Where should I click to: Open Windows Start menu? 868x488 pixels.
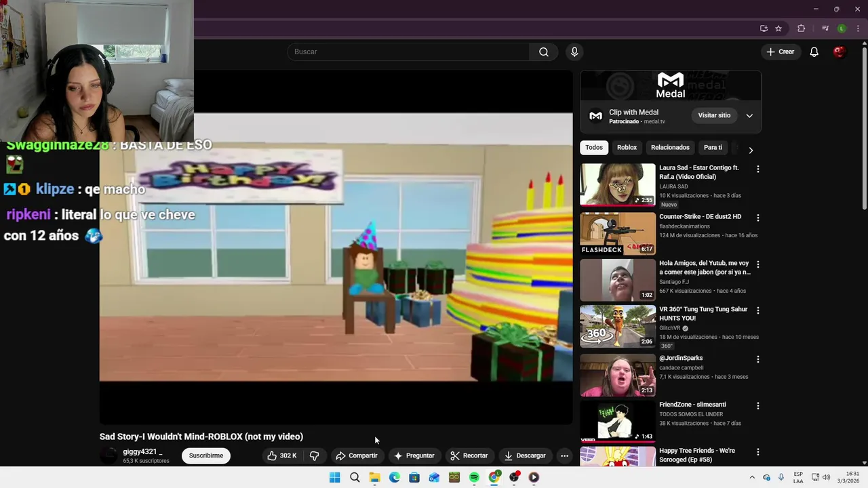coord(335,478)
